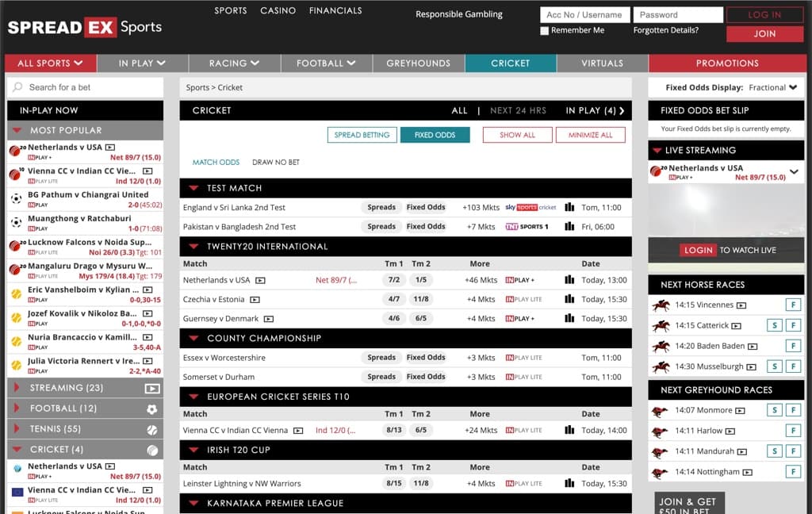The height and width of the screenshot is (514, 812).
Task: Open Forgotten Details link
Action: 666,30
